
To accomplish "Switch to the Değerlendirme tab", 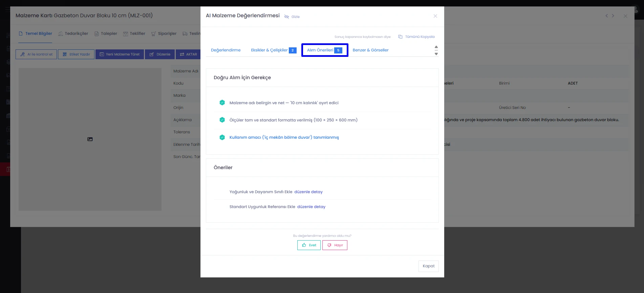I will click(226, 50).
